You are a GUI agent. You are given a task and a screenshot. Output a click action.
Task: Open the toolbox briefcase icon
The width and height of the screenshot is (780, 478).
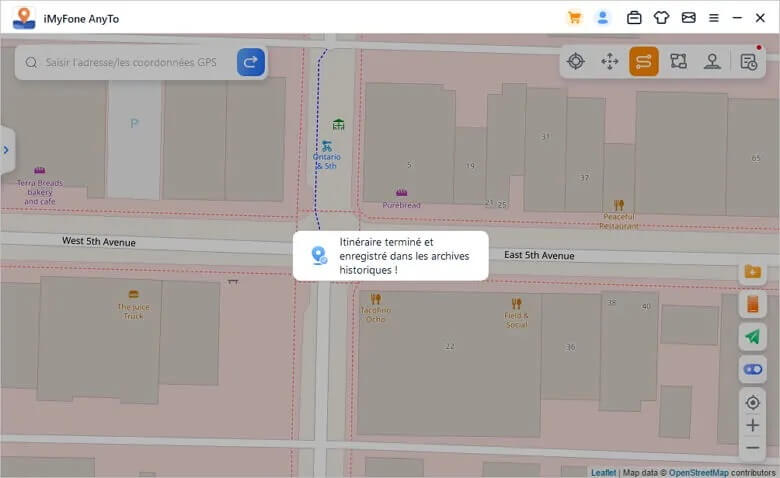point(634,18)
